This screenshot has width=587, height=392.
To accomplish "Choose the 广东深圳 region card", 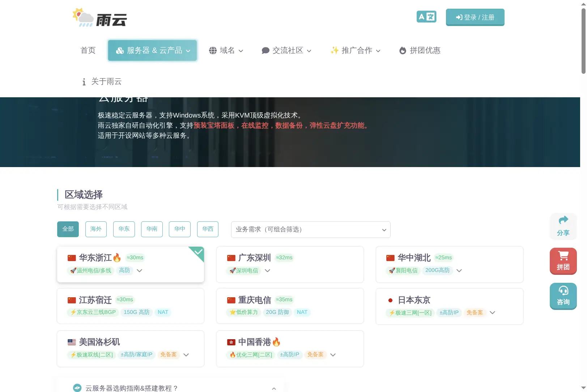I will point(290,264).
